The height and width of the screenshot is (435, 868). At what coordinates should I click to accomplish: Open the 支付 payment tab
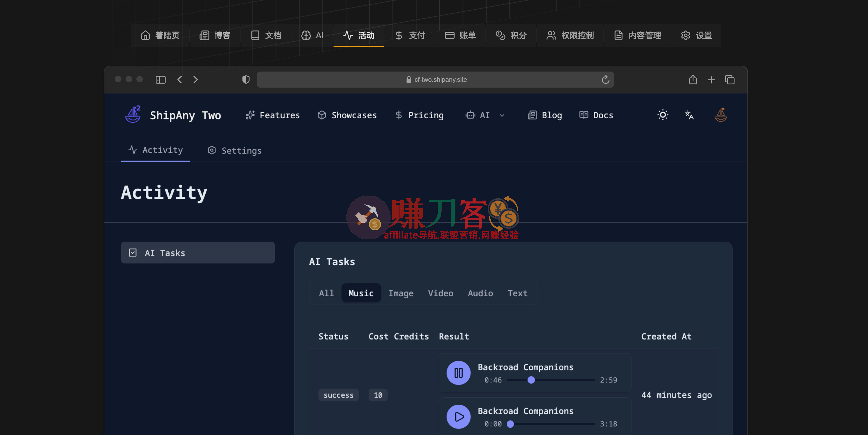point(410,35)
